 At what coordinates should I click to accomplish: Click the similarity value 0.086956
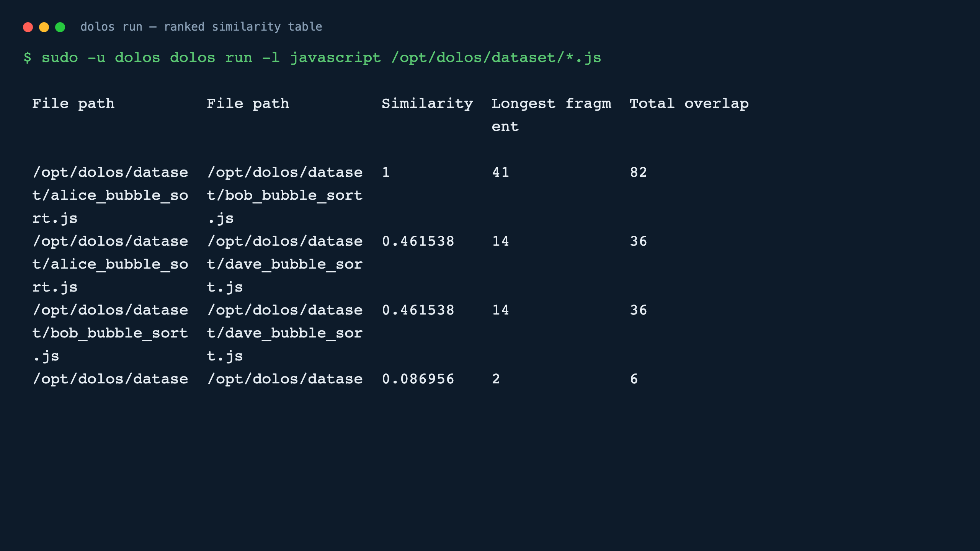click(x=418, y=379)
